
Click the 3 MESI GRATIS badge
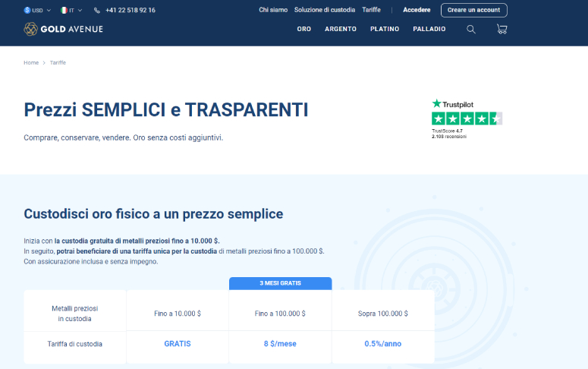(280, 283)
